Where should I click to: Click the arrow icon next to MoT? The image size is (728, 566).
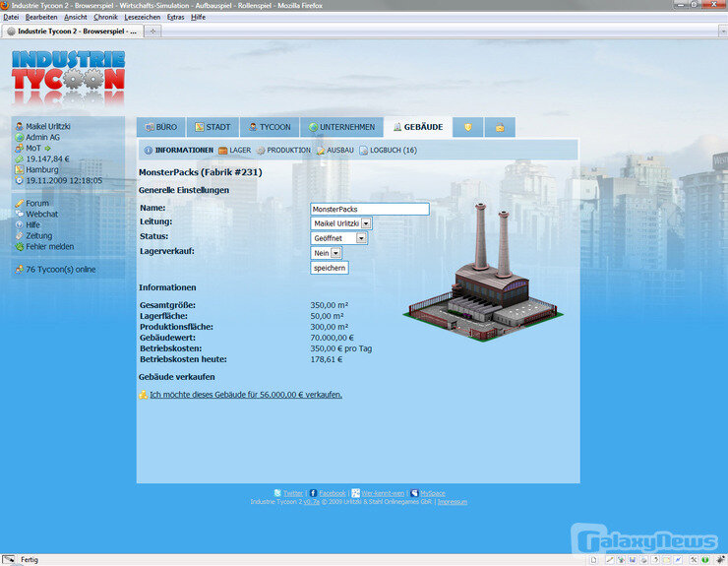pyautogui.click(x=47, y=149)
